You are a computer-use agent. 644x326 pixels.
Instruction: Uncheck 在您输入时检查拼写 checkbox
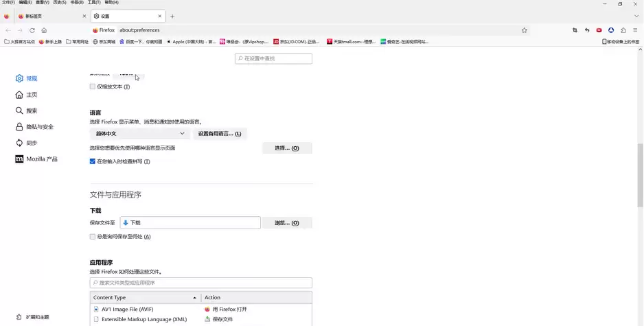tap(93, 161)
